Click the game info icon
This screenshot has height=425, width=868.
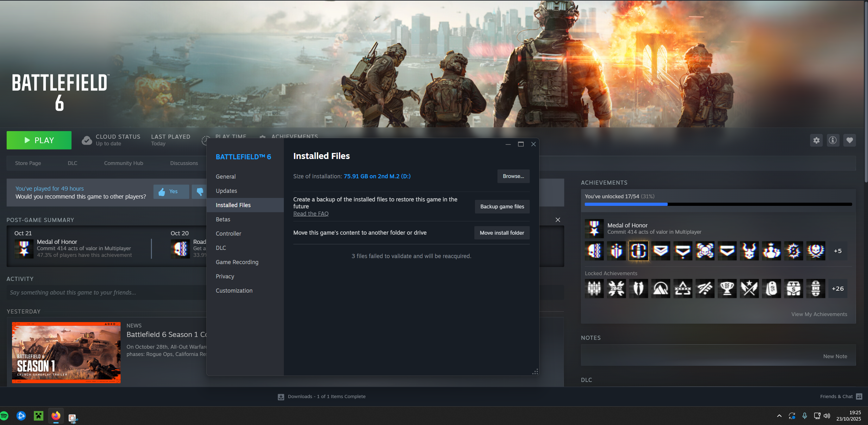coord(833,140)
